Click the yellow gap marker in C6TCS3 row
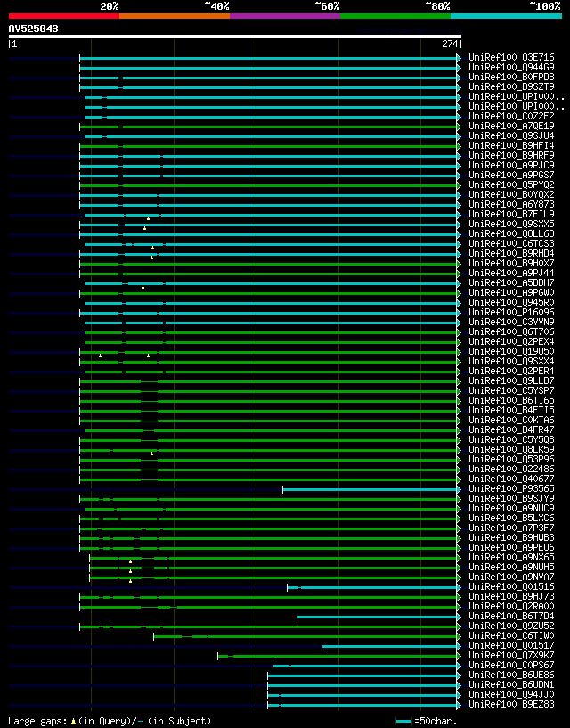The image size is (570, 728). click(152, 248)
